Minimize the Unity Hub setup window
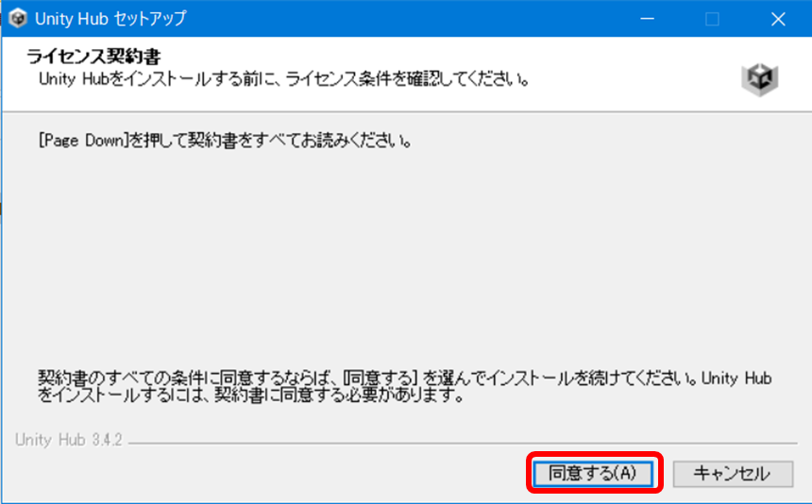The image size is (812, 504). click(647, 19)
